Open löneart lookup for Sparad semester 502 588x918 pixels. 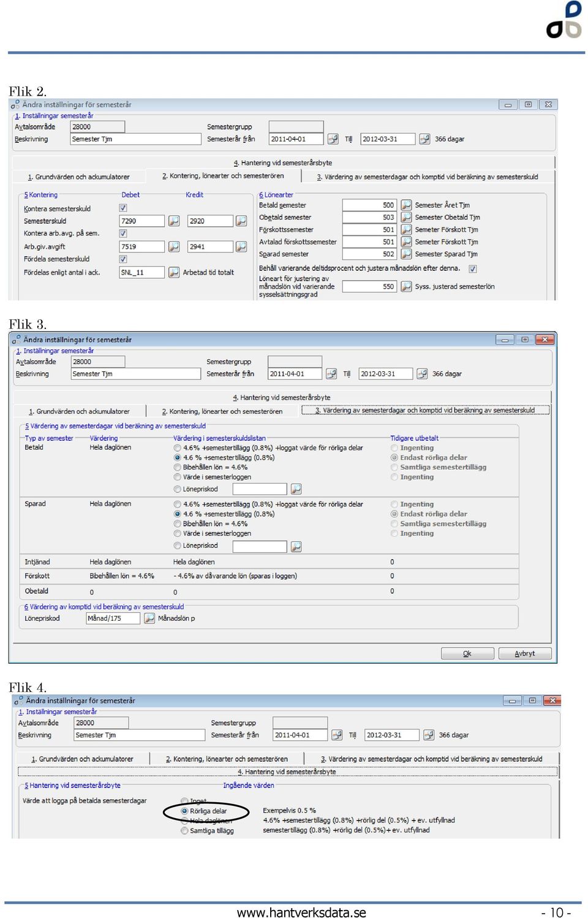[406, 254]
